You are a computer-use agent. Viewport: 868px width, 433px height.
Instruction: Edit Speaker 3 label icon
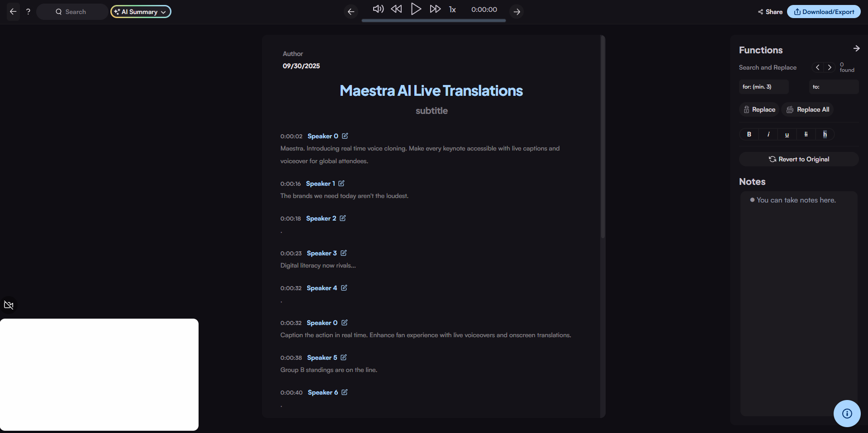coord(344,253)
